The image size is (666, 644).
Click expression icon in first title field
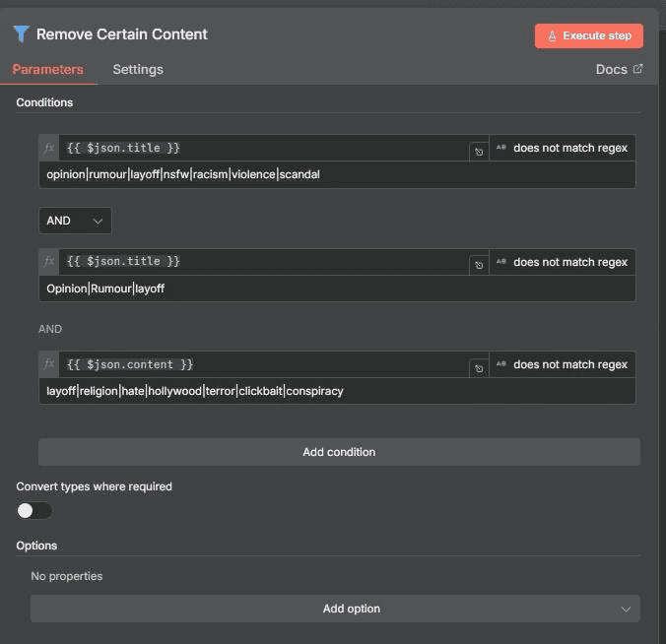pyautogui.click(x=478, y=151)
